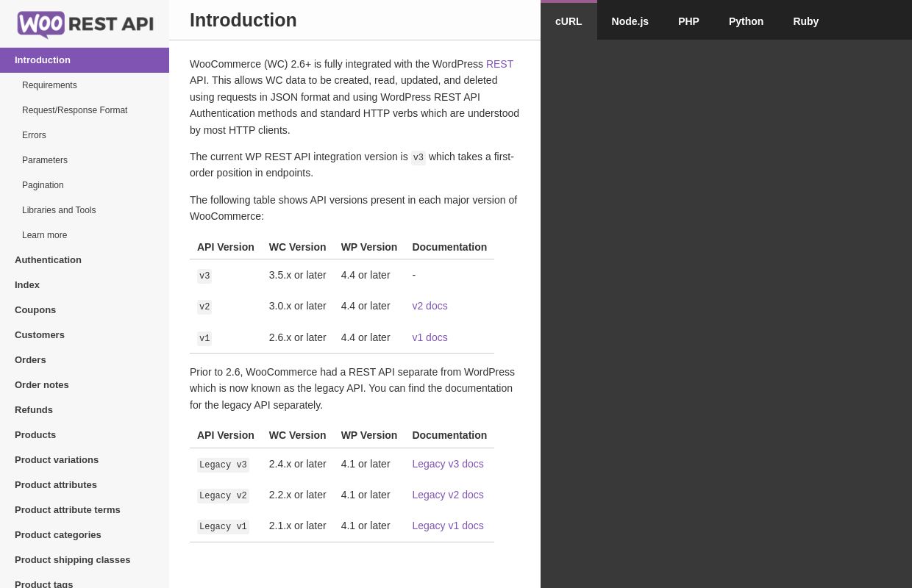Viewport: 912px width, 588px height.
Task: Click the v2 cell in the API Version column
Action: 204,307
